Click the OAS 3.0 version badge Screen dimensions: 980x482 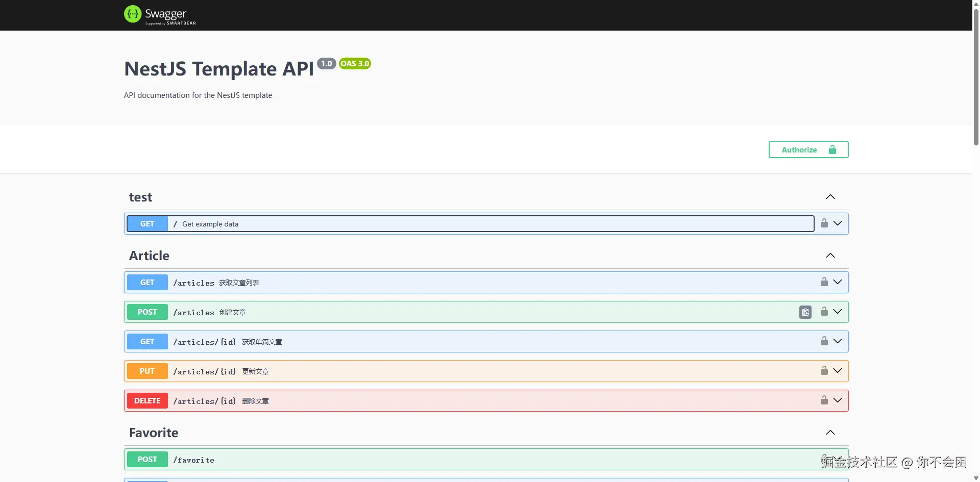pos(355,64)
